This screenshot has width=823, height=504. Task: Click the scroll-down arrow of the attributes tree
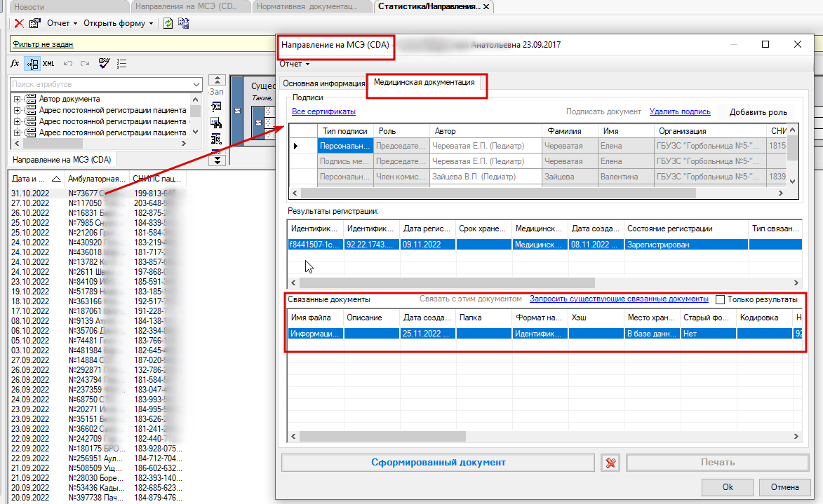[x=195, y=132]
